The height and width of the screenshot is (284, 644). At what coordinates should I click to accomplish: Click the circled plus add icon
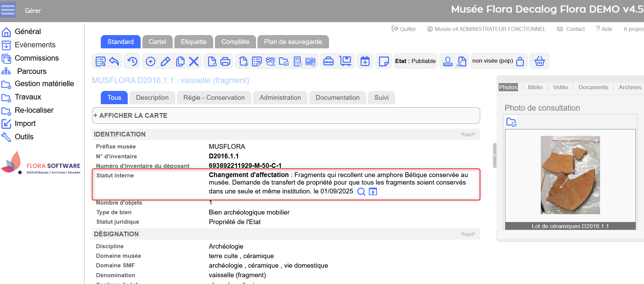click(151, 61)
